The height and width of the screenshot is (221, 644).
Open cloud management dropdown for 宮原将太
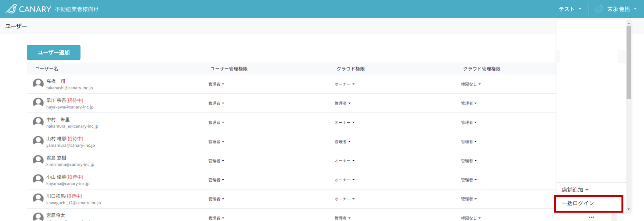point(471,218)
